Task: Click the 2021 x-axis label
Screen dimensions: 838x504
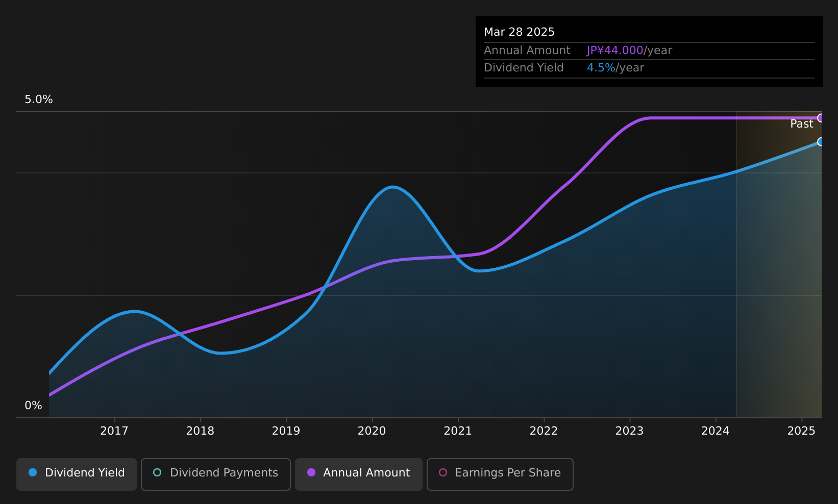Action: point(458,431)
